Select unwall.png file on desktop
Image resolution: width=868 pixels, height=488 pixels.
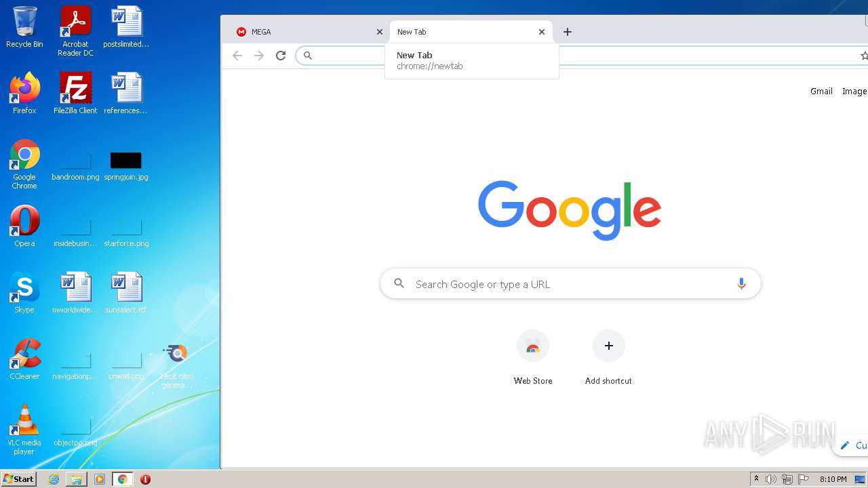point(126,365)
